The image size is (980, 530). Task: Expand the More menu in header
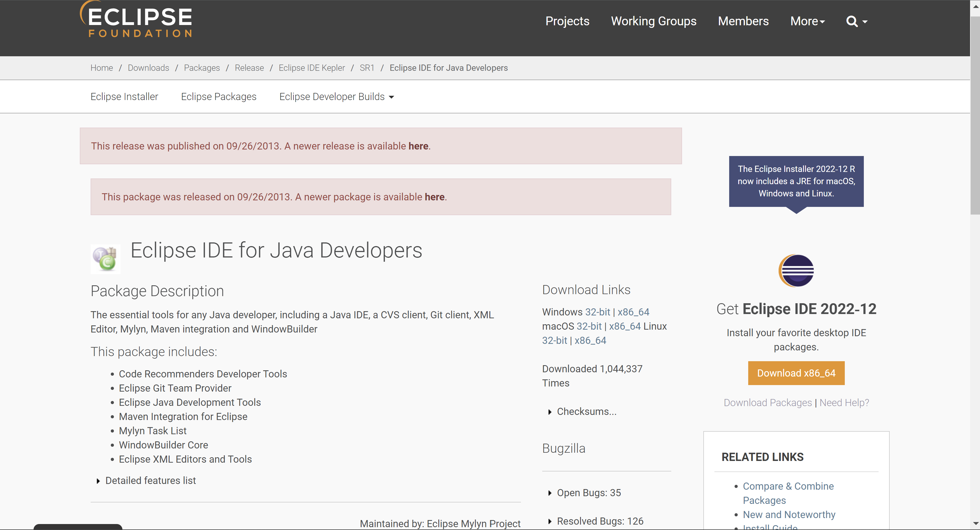point(807,21)
